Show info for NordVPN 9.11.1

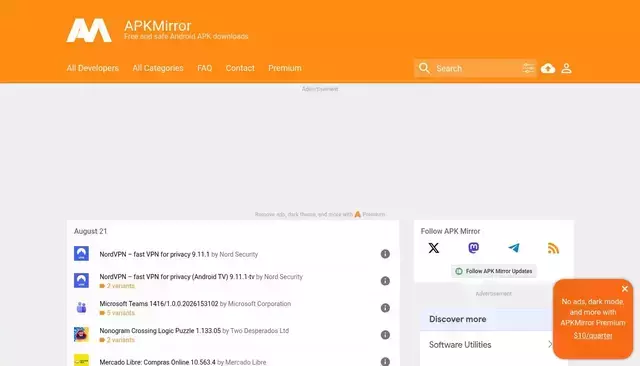[385, 254]
